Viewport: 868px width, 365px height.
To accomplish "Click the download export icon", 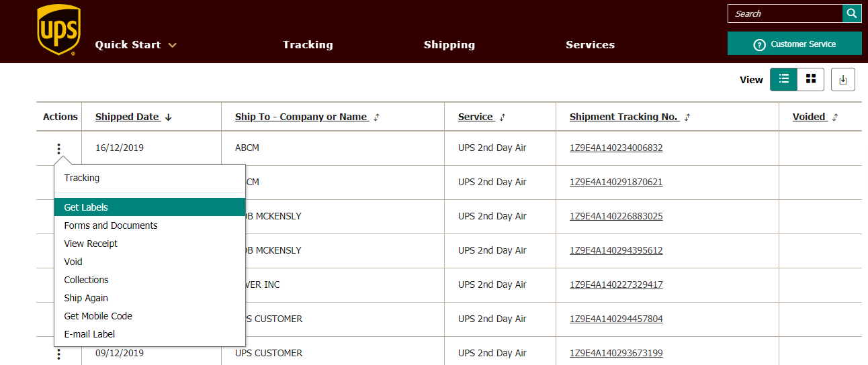I will click(x=843, y=80).
